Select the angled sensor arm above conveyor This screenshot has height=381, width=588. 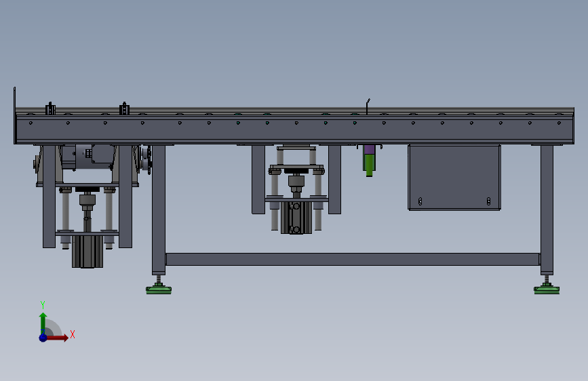pos(368,106)
